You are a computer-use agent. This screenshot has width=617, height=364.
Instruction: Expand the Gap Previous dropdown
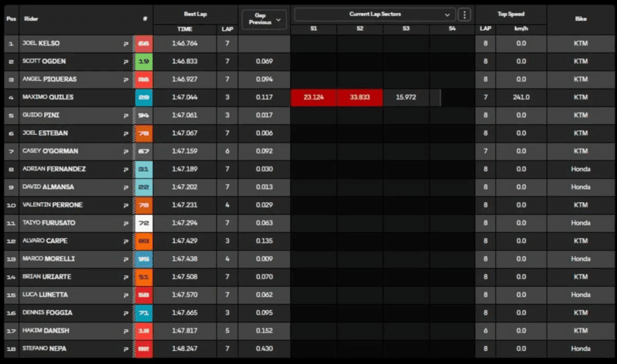264,18
